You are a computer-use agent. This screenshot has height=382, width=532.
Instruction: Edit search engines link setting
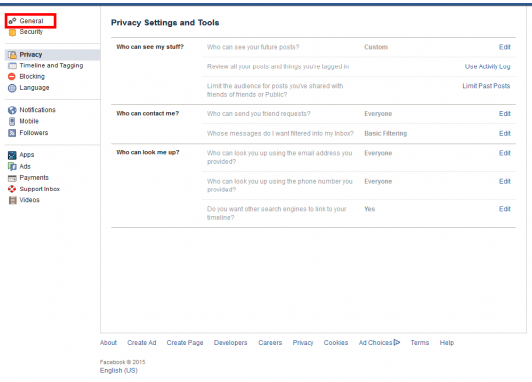[x=505, y=209]
